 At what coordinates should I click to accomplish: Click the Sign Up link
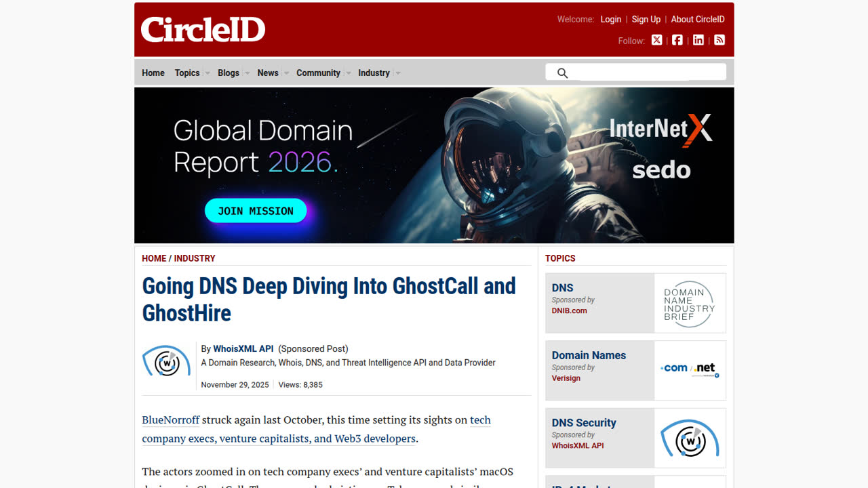point(646,19)
